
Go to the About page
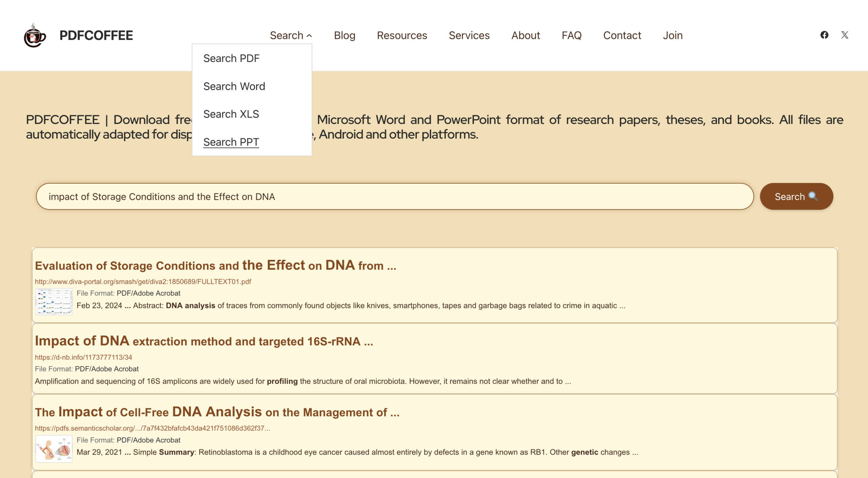click(x=525, y=35)
